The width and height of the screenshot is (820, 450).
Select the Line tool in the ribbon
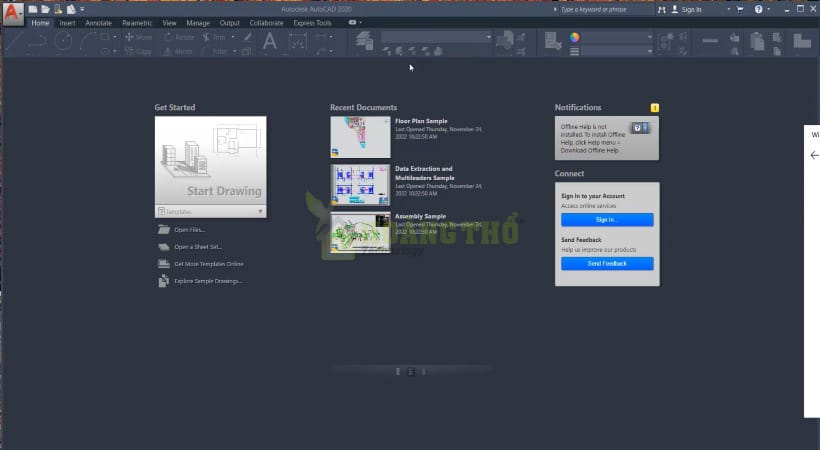click(14, 40)
